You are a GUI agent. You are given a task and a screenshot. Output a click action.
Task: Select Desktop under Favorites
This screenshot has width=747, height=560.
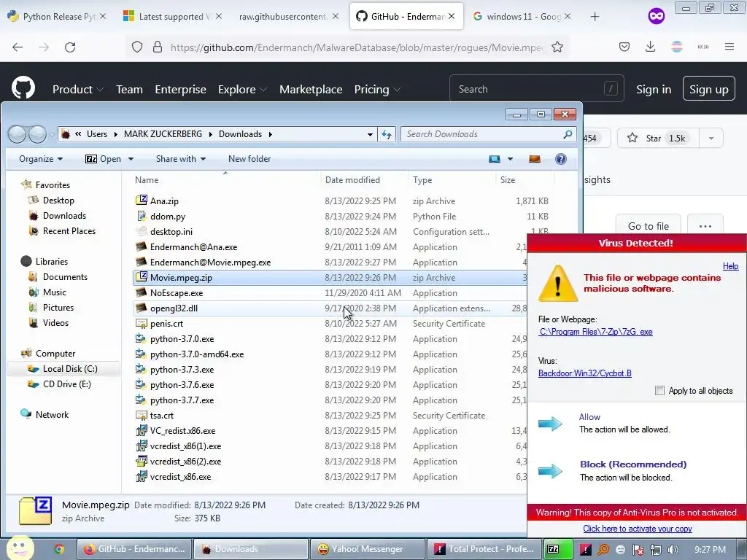tap(58, 201)
